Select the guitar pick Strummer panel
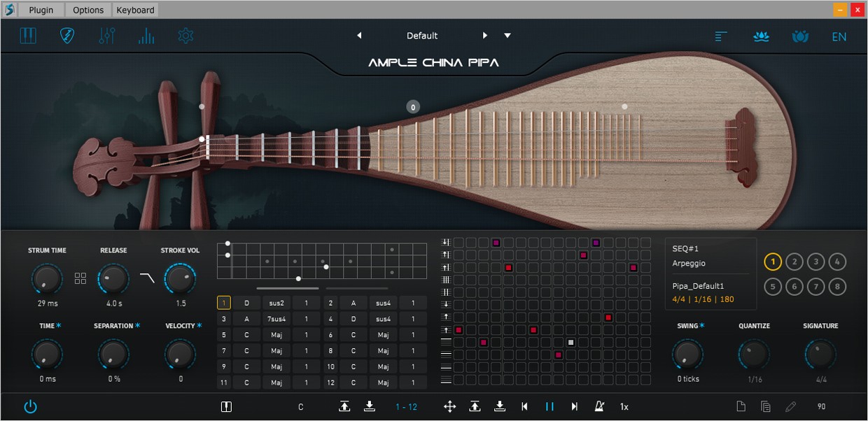868x421 pixels. pos(67,35)
